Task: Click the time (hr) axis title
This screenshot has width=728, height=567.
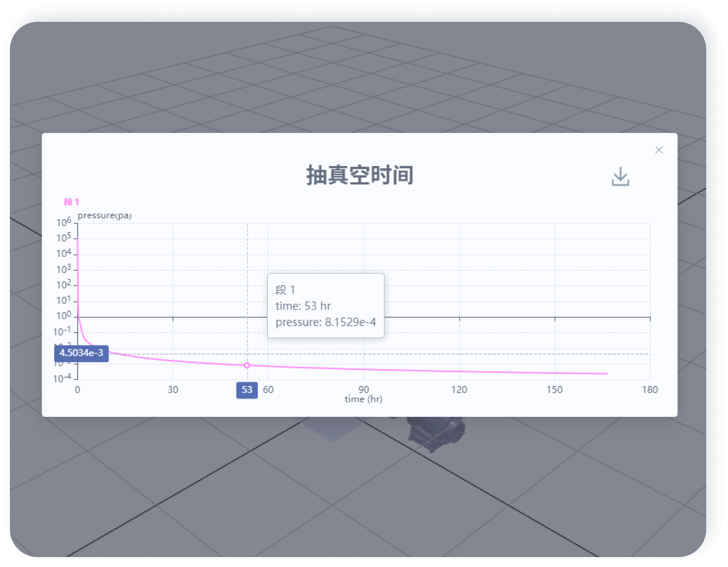Action: coord(364,399)
